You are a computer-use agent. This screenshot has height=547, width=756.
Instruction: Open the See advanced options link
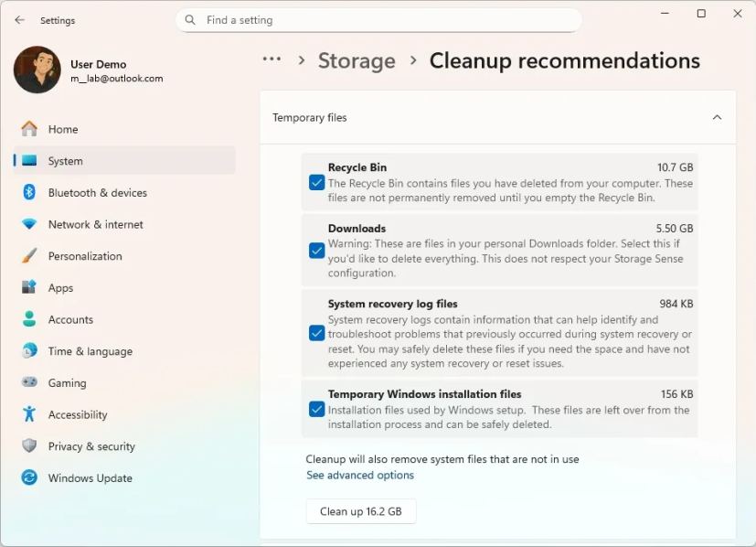[x=360, y=475]
